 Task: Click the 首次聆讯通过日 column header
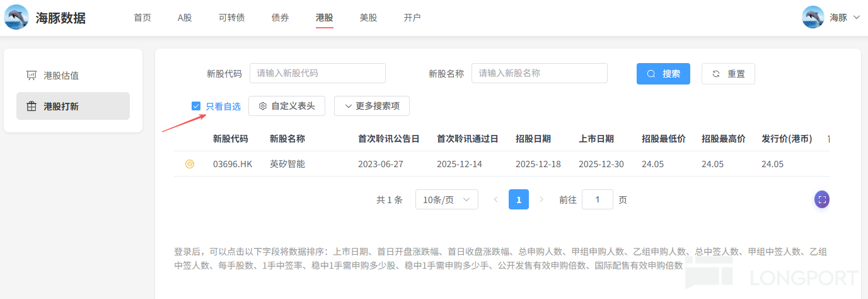[x=468, y=139]
